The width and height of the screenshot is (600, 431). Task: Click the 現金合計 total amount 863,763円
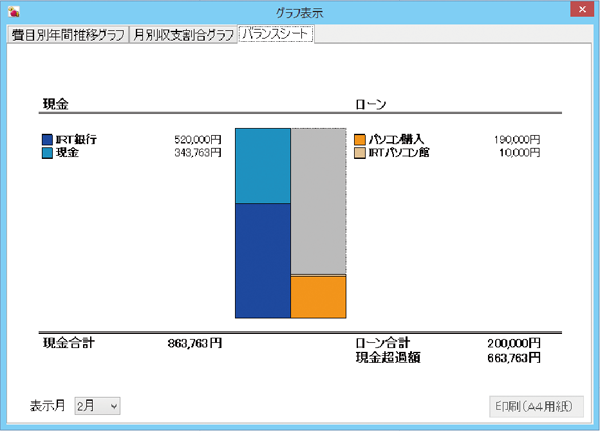coord(194,342)
